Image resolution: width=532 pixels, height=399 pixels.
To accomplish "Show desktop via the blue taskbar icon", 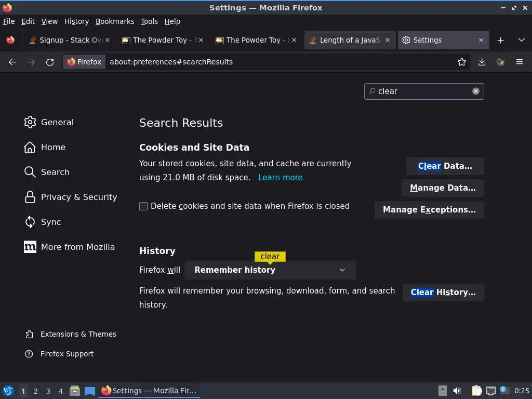I will tap(89, 391).
